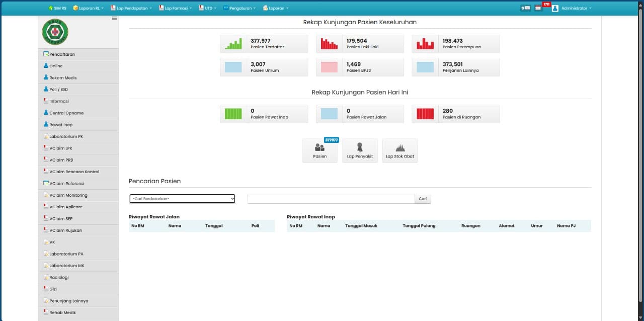Open Rawat Inap in the sidebar
This screenshot has width=644, height=321.
78,125
